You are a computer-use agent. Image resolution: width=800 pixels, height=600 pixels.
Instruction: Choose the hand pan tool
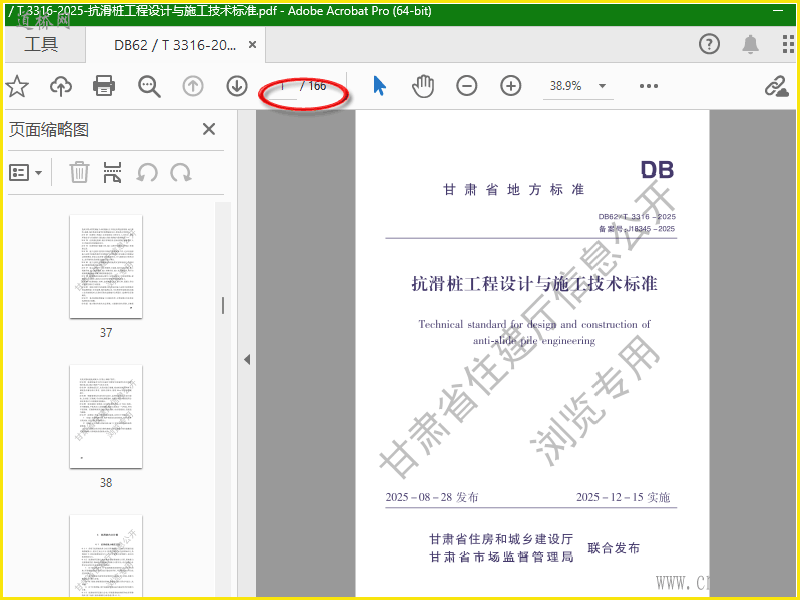click(423, 86)
